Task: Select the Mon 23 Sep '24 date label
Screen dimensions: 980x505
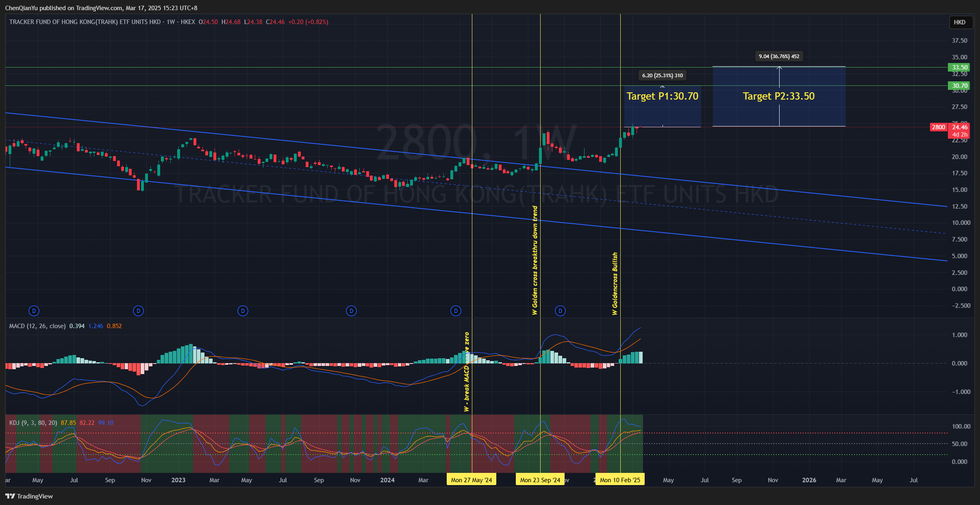Action: pyautogui.click(x=540, y=480)
